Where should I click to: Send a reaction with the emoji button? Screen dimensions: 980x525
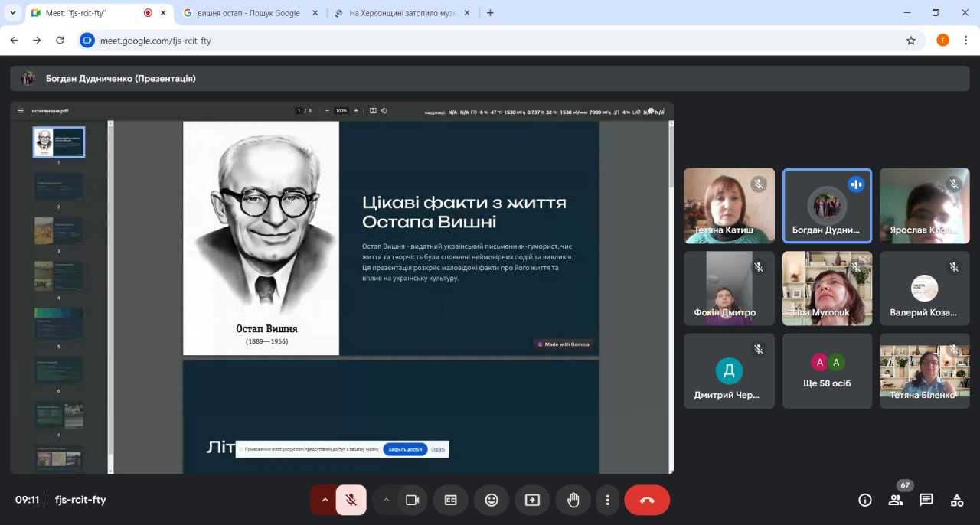[492, 500]
